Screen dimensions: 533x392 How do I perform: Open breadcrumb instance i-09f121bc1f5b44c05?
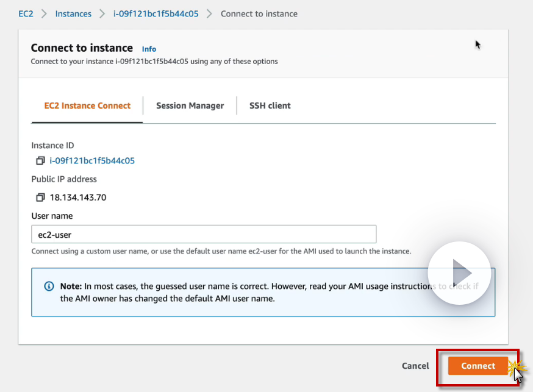156,14
